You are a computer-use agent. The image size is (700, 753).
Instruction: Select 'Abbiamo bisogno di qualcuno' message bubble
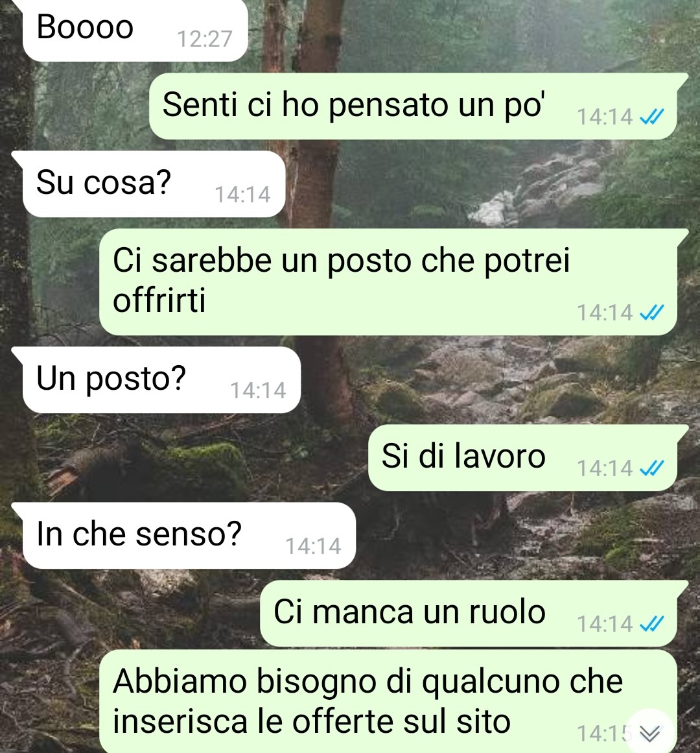pos(388,701)
